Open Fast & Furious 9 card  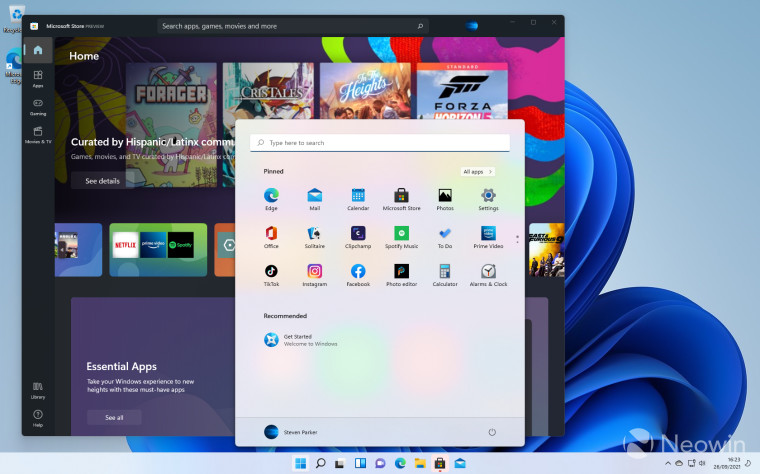point(546,250)
